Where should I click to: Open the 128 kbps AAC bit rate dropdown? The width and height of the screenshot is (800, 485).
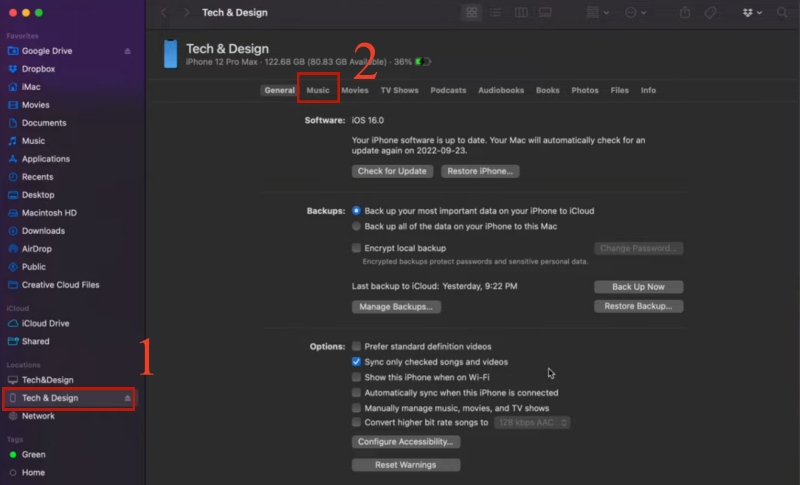coord(532,422)
